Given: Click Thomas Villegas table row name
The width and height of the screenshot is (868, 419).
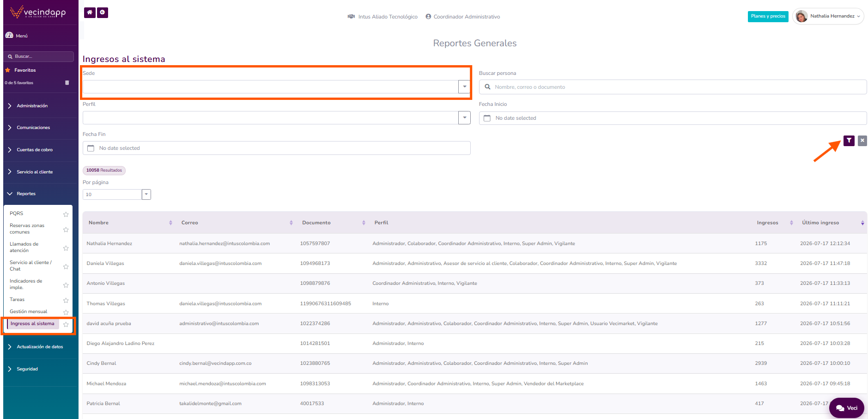Looking at the screenshot, I should [x=106, y=303].
